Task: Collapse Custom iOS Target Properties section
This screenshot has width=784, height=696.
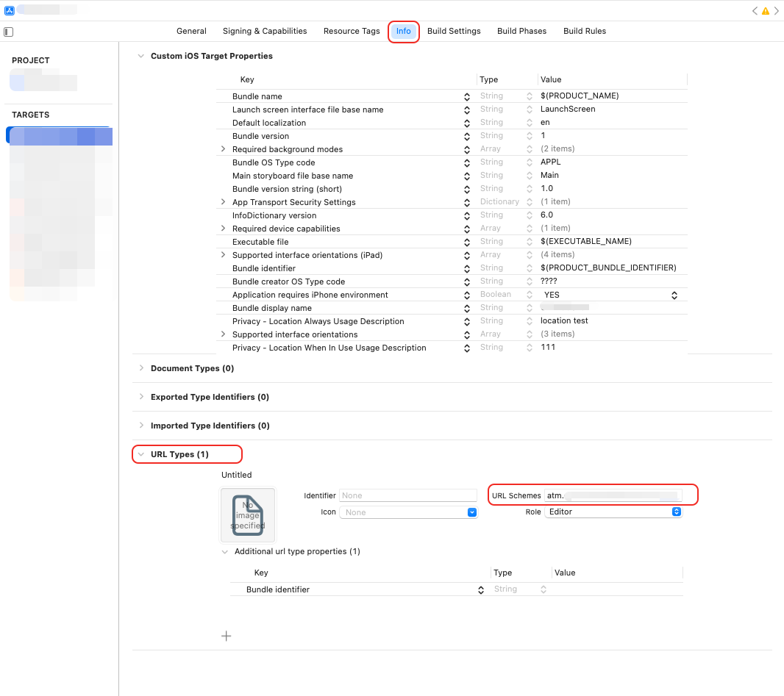Action: [x=141, y=56]
